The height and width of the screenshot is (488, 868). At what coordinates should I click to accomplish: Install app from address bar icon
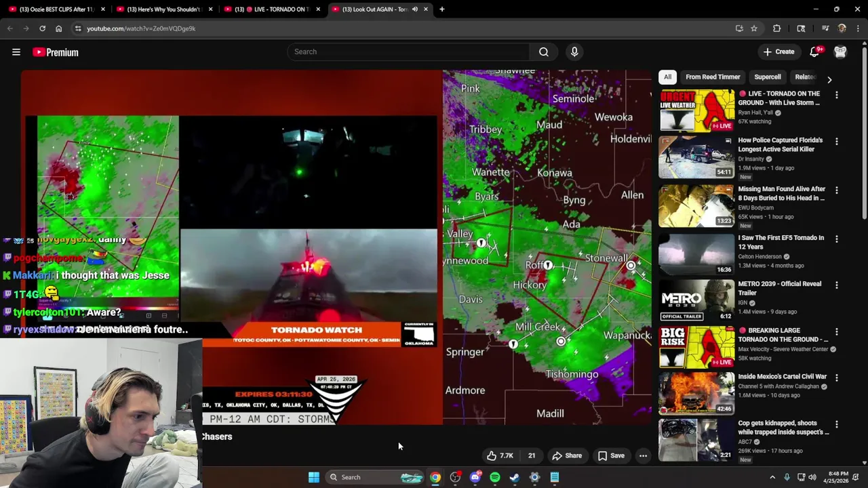click(x=739, y=28)
